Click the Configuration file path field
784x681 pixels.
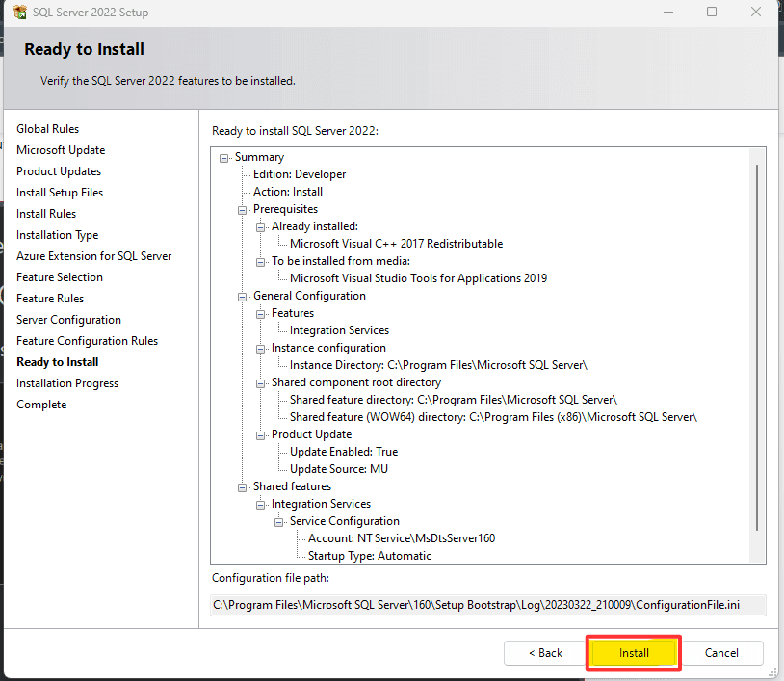point(488,605)
